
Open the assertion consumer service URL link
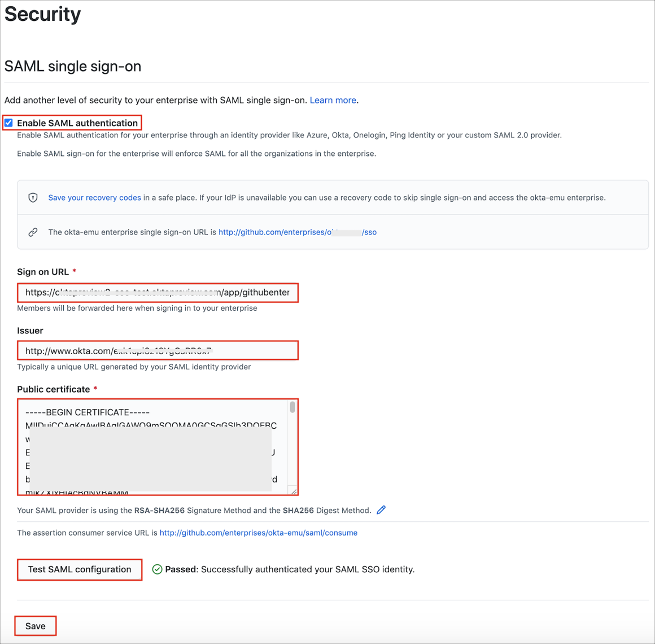coord(258,533)
